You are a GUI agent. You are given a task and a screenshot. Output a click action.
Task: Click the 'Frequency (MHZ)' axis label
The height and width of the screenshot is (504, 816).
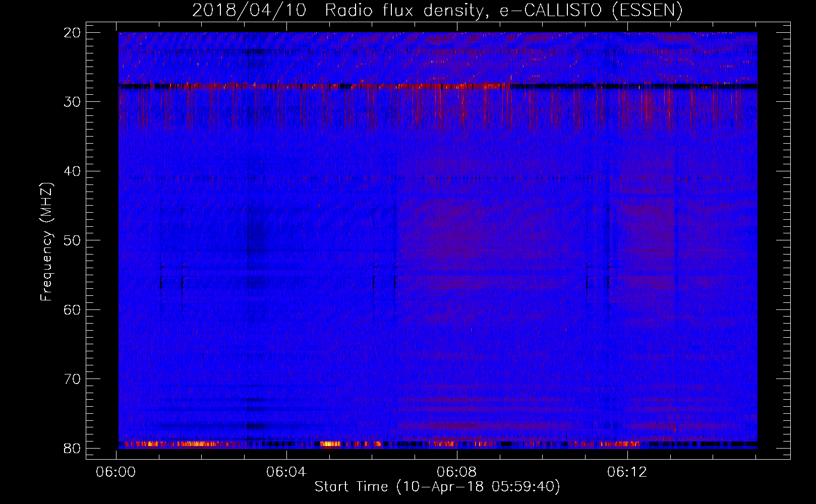point(46,242)
